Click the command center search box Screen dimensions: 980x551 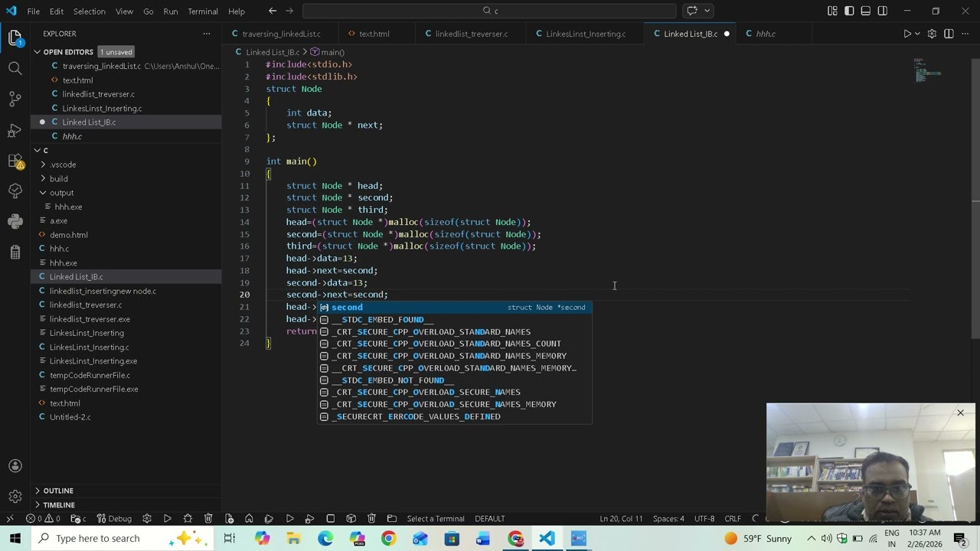tap(489, 11)
